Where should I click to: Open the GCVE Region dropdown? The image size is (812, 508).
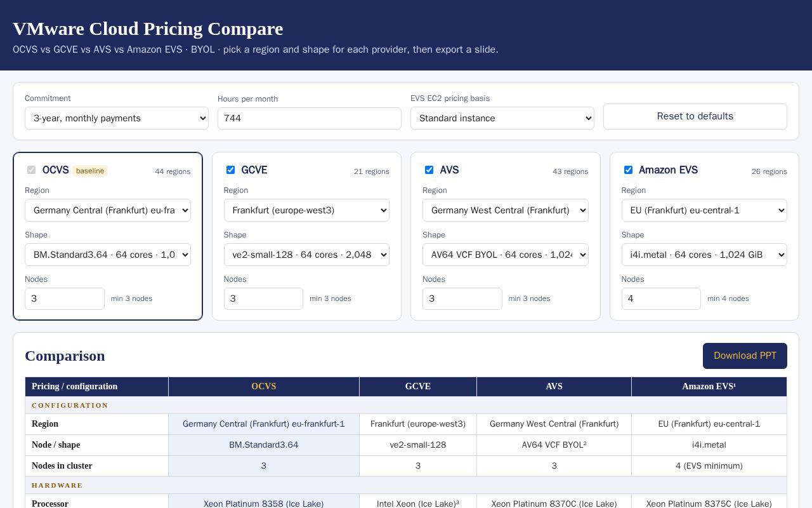coord(306,210)
